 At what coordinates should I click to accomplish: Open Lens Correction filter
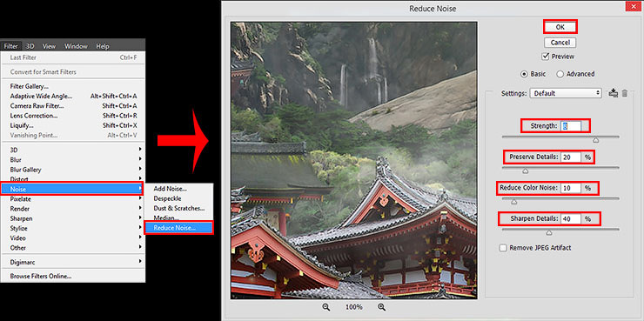tap(73, 116)
